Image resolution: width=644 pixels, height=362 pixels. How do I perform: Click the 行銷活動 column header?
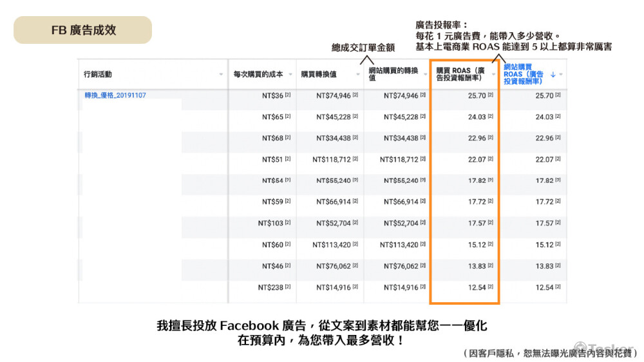[98, 74]
